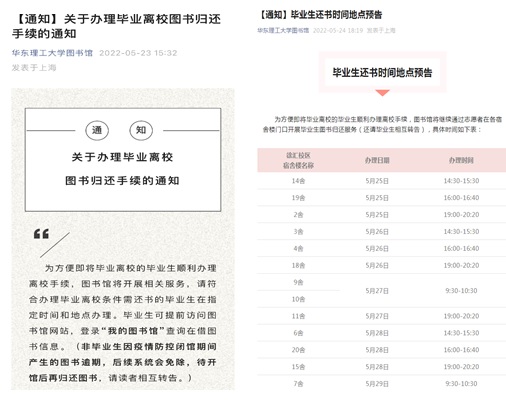Click the 5月25日 date in the 2舍 row
Screen dimensions: 506x402
click(x=377, y=215)
